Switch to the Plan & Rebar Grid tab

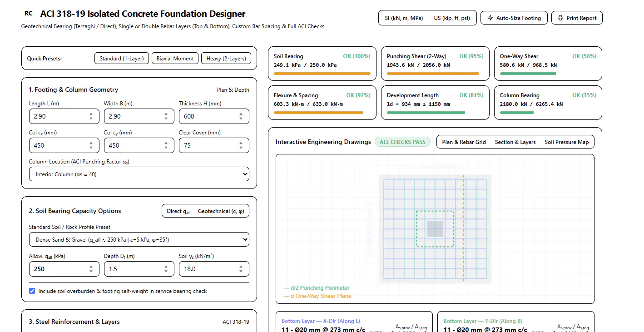click(464, 142)
